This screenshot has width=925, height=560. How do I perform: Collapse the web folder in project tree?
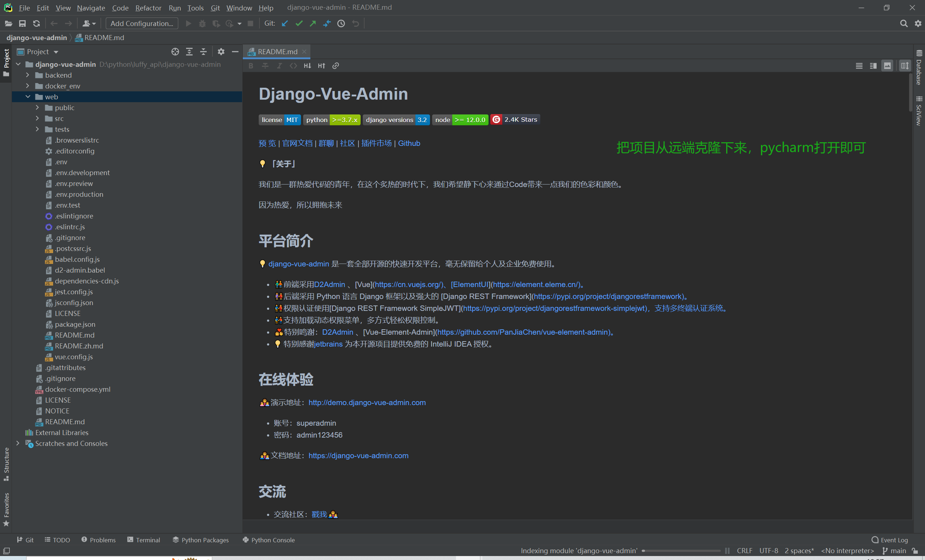pos(27,97)
